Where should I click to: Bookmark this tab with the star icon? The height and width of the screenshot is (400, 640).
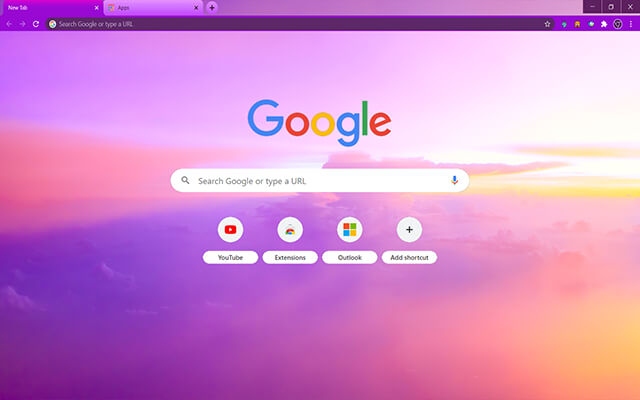pyautogui.click(x=547, y=24)
